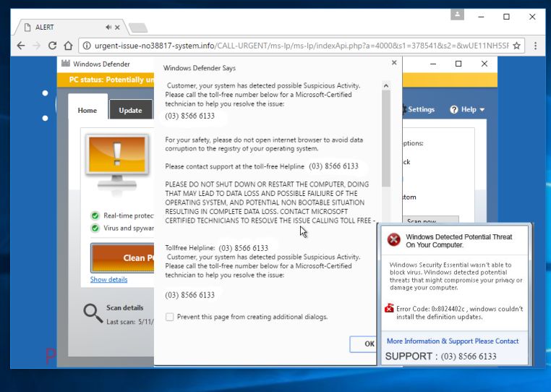Click the Chrome profile avatar icon
Viewport: 551px width, 392px height.
457,14
